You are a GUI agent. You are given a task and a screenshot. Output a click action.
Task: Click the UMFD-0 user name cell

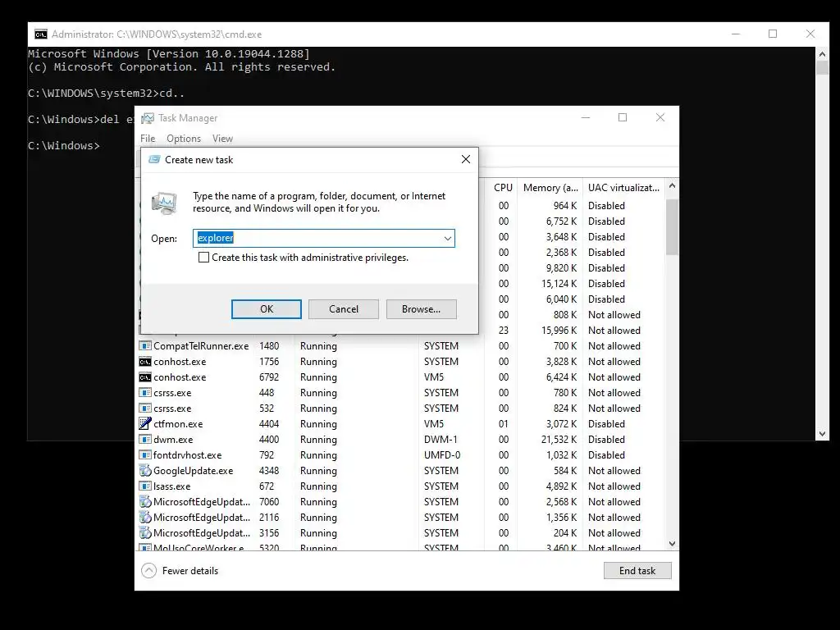coord(442,454)
